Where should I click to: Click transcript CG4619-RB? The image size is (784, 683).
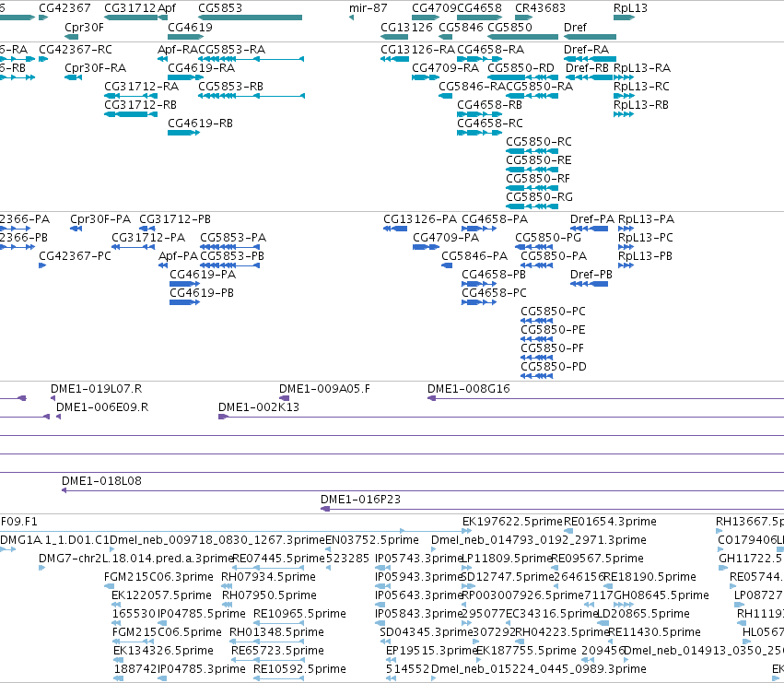pos(201,124)
